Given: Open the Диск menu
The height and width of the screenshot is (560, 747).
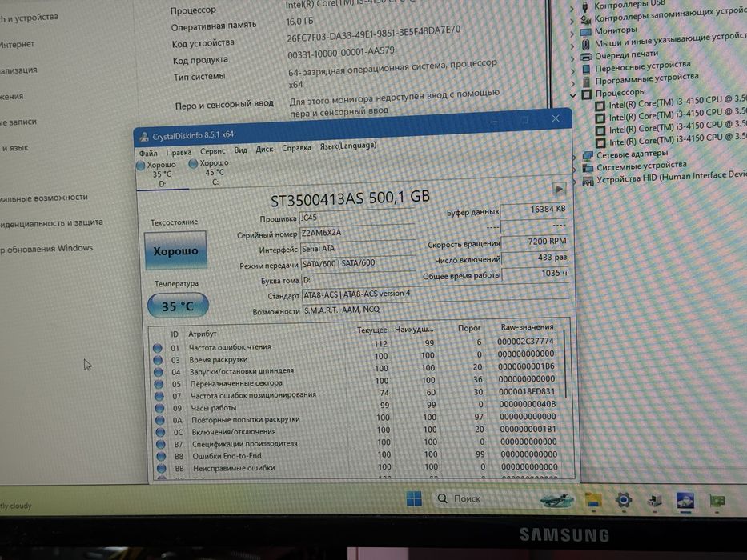Looking at the screenshot, I should 264,149.
